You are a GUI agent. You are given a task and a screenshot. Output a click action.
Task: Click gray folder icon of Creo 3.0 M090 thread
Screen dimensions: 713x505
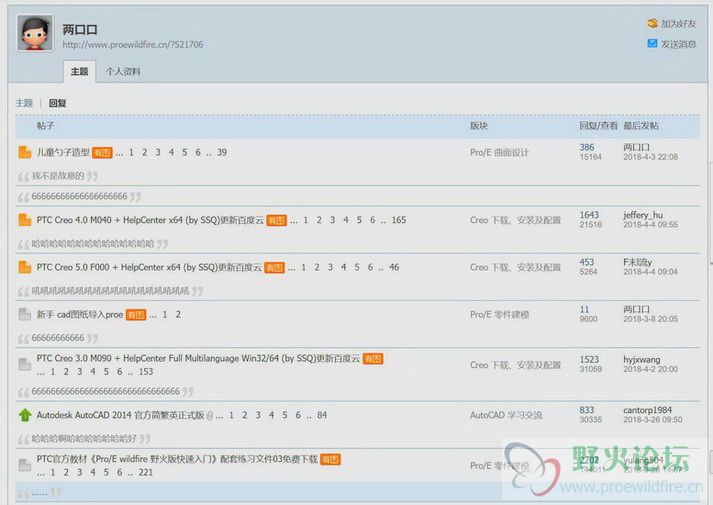(25, 364)
